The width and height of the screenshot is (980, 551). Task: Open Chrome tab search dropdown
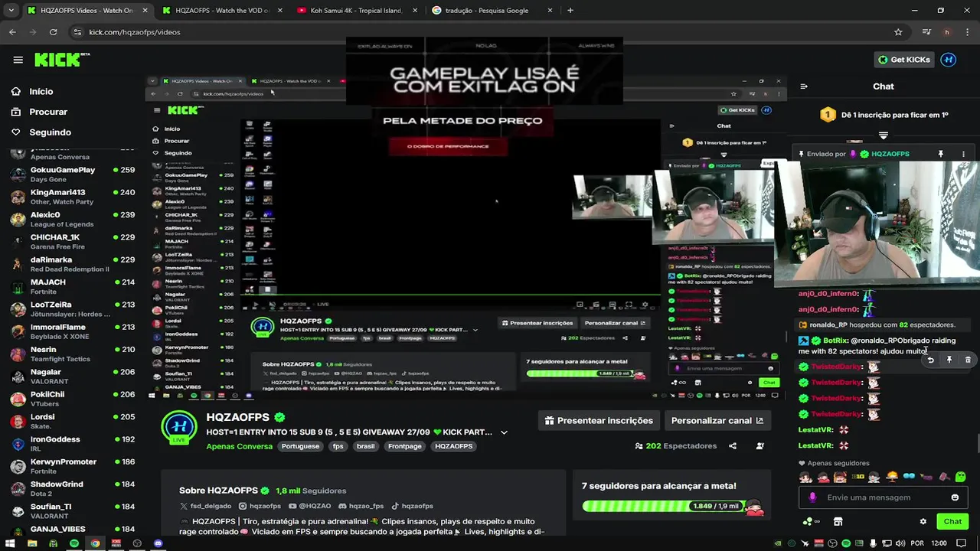(x=11, y=10)
